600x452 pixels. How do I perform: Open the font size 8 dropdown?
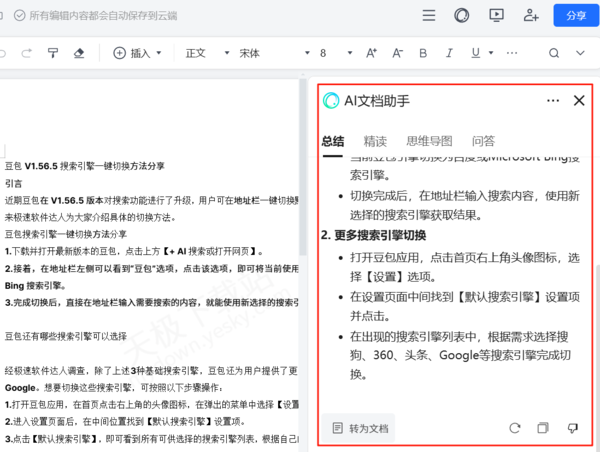pos(336,53)
